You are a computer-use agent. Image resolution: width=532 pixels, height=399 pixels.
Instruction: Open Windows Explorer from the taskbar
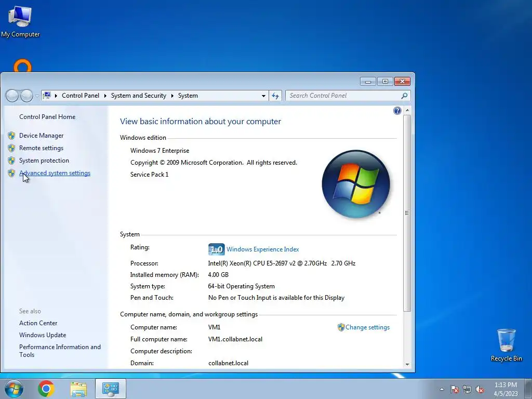[78, 389]
